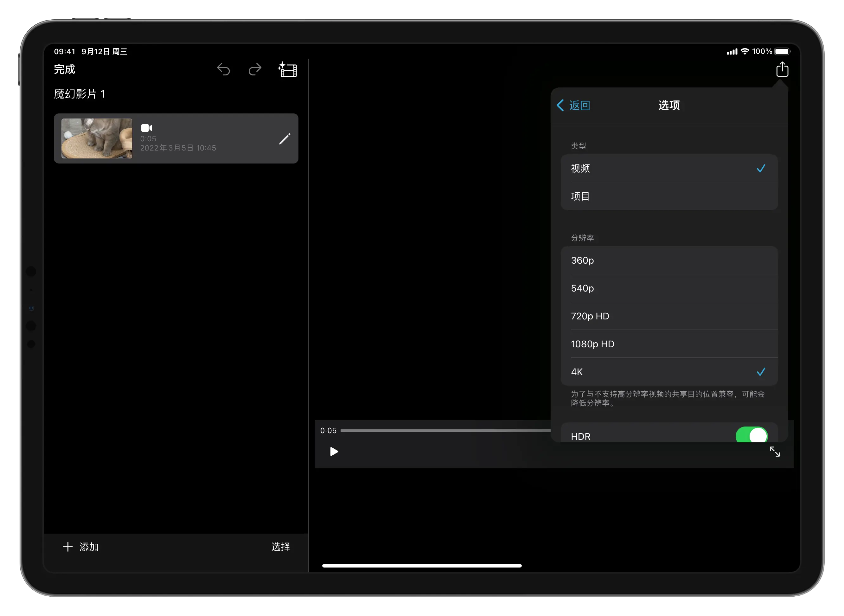Choose 1080p HD resolution

click(x=669, y=344)
